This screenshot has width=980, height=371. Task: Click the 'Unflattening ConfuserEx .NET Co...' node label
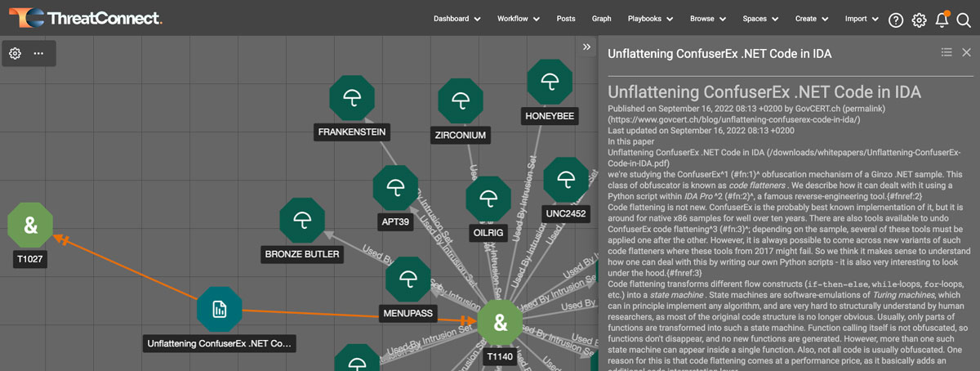click(220, 344)
